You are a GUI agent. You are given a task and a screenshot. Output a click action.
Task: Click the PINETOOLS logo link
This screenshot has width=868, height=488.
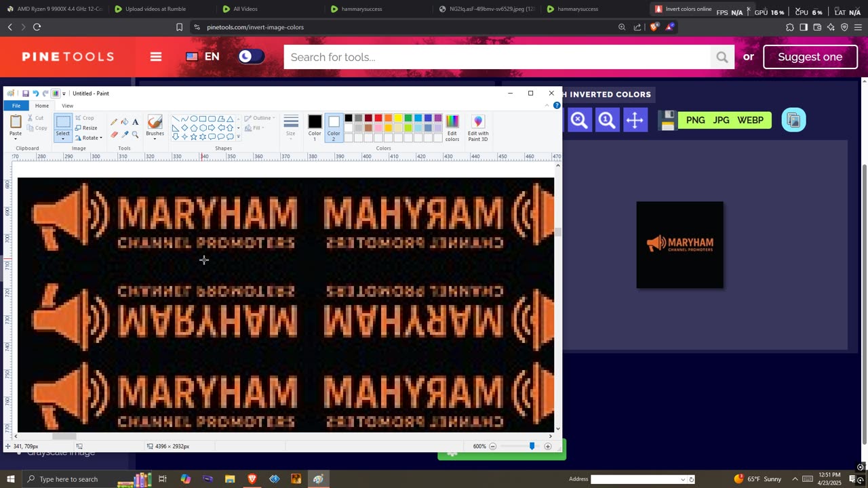[x=68, y=57]
